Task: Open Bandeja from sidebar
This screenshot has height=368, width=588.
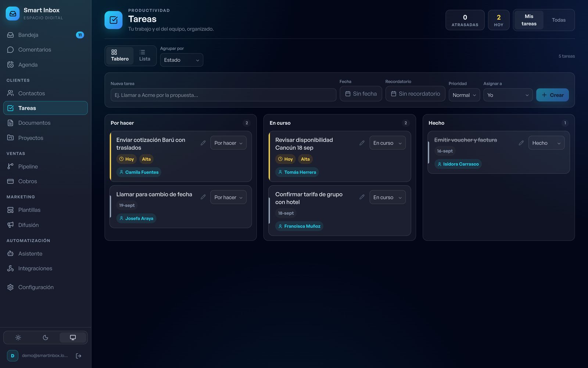Action: (46, 35)
